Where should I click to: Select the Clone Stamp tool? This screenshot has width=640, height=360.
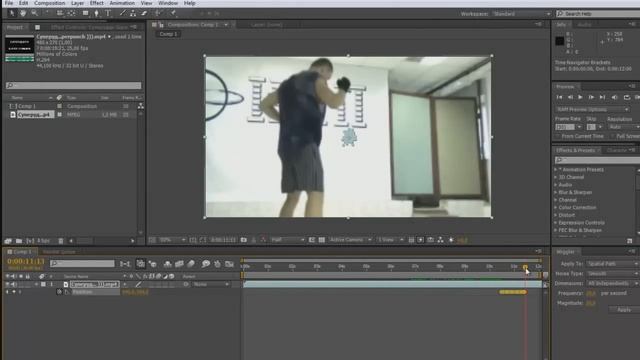pos(133,13)
